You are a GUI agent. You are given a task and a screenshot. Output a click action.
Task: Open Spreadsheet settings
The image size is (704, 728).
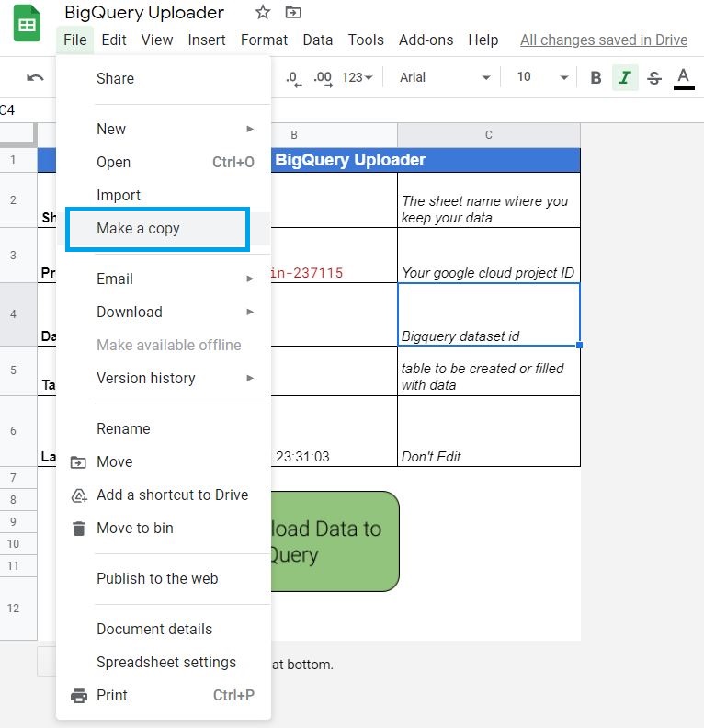click(x=164, y=662)
